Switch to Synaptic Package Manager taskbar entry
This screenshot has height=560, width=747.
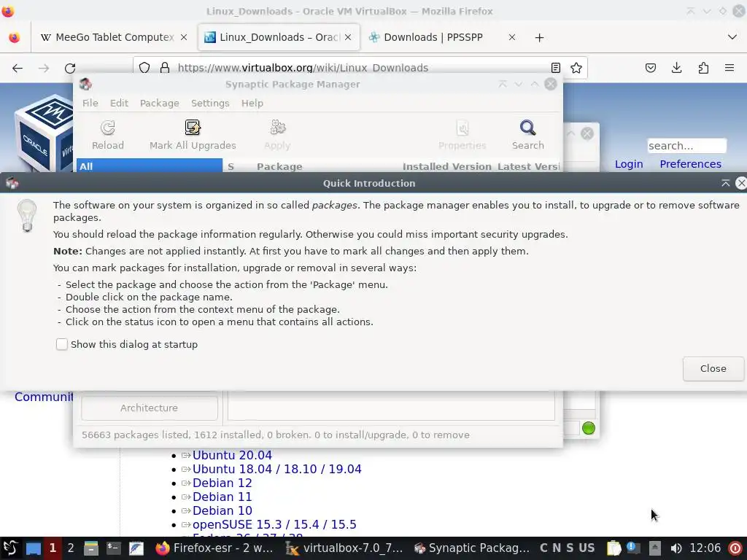(x=472, y=548)
